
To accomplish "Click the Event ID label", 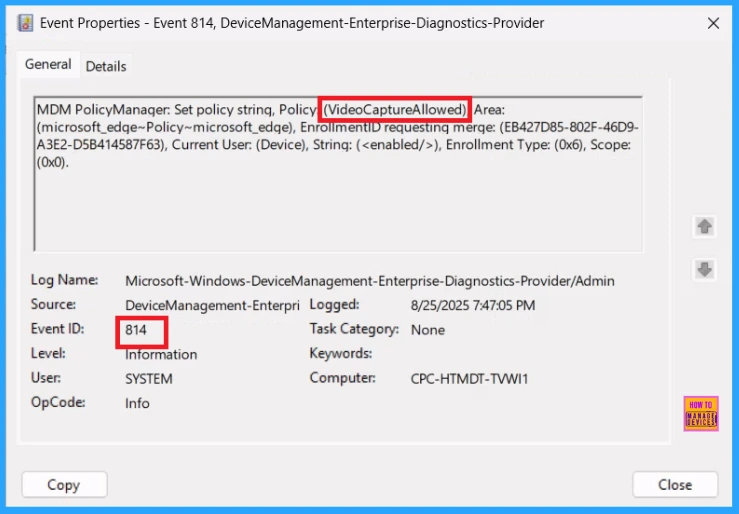I will [57, 329].
